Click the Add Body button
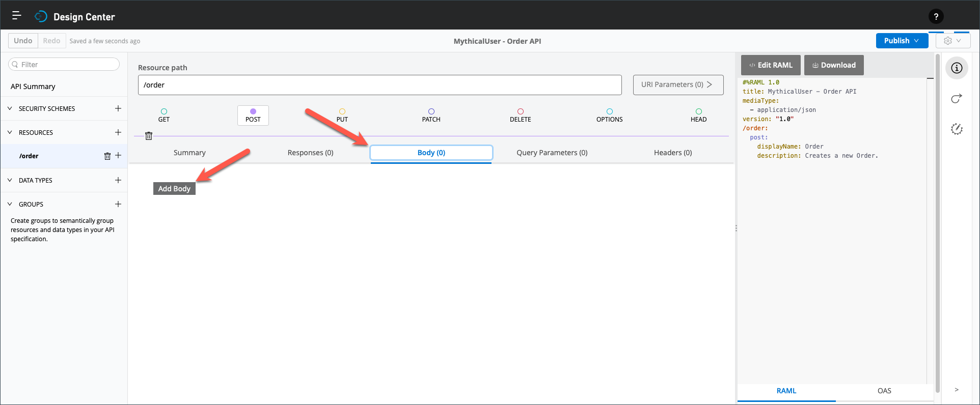 (174, 188)
